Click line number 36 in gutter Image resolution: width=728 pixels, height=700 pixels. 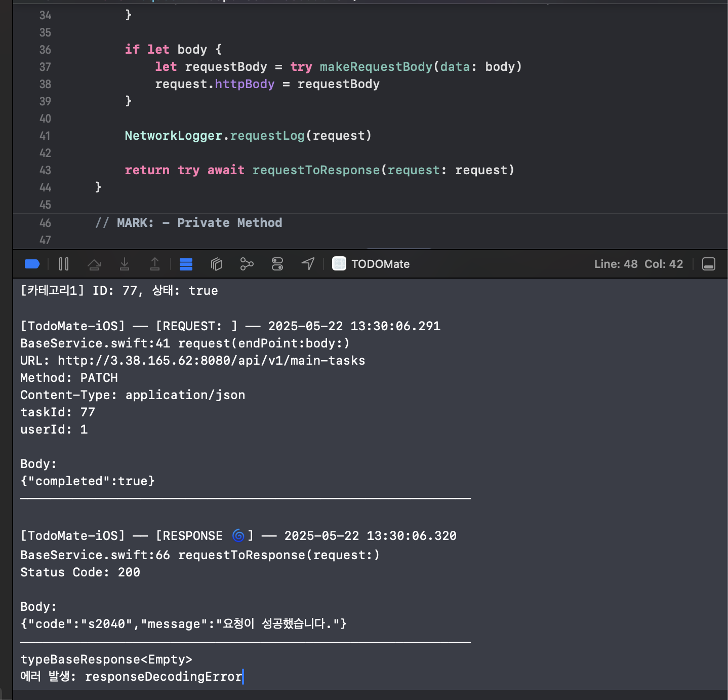tap(45, 50)
